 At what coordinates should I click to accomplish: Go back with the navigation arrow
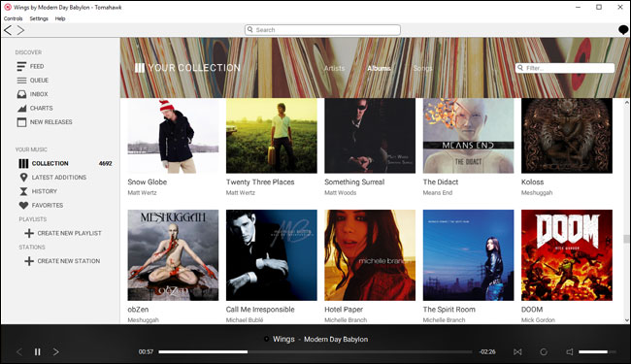8,30
